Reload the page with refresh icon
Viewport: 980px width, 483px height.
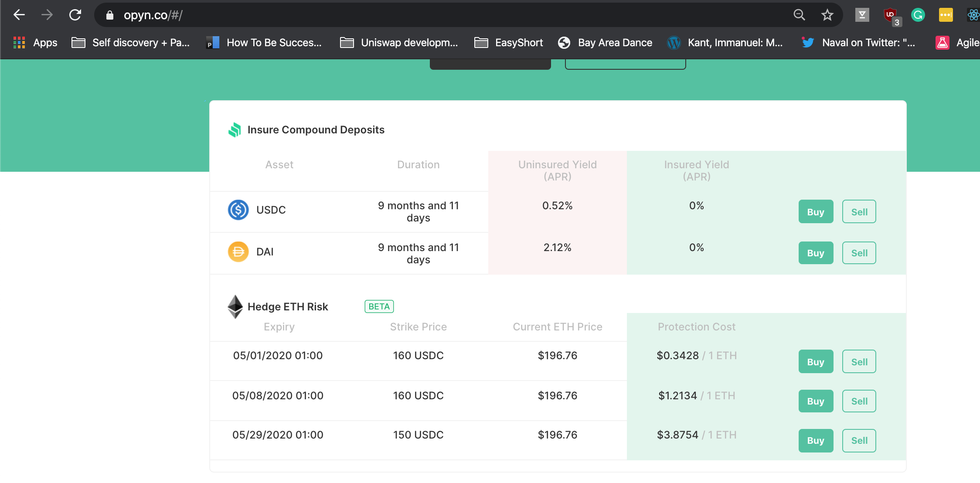(75, 15)
